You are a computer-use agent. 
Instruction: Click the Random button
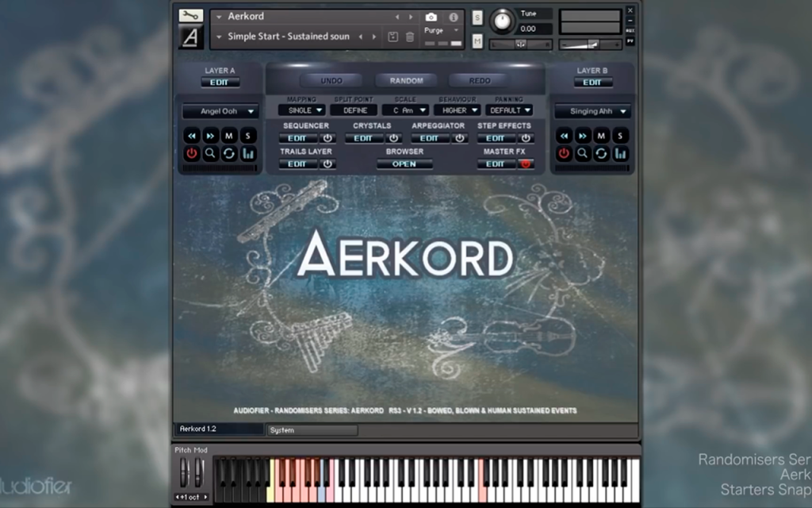point(407,81)
